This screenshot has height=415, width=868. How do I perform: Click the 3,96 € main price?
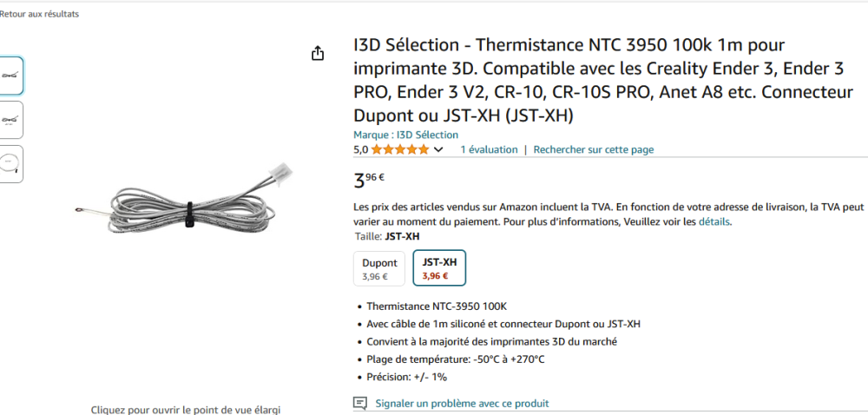369,180
